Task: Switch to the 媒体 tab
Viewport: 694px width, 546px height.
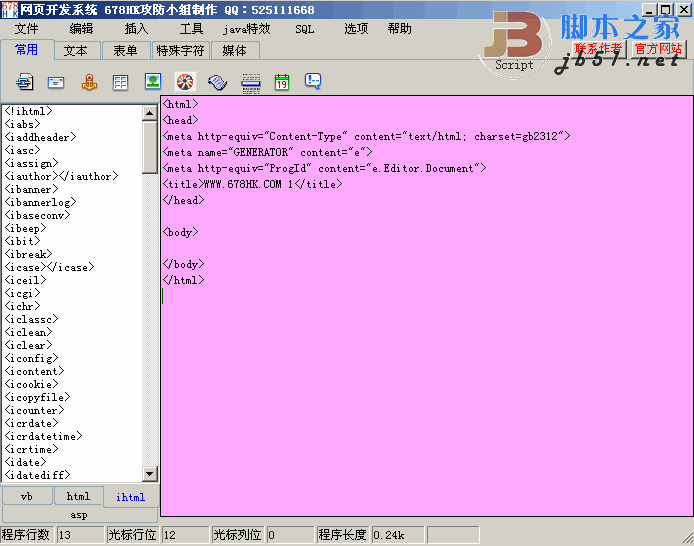Action: click(x=235, y=50)
